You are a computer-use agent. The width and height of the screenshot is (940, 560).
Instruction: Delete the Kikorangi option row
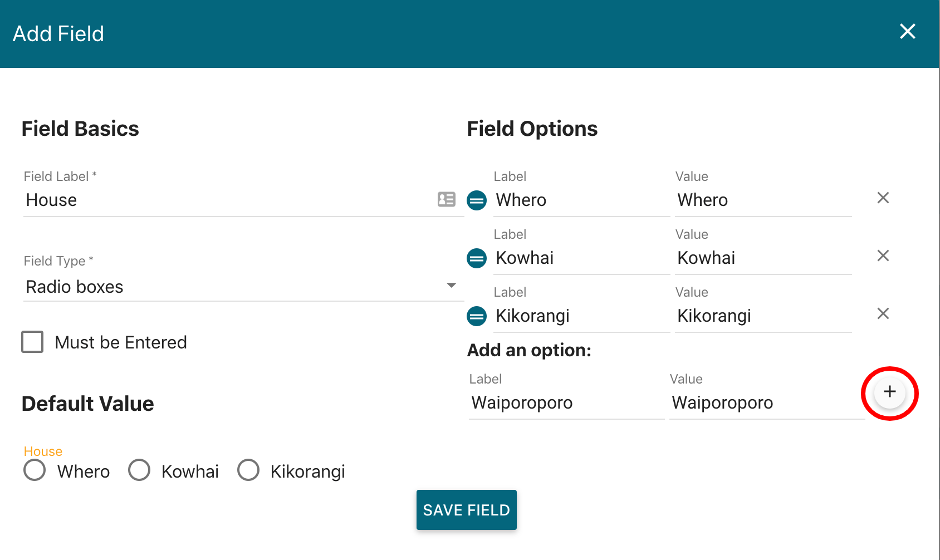[883, 313]
